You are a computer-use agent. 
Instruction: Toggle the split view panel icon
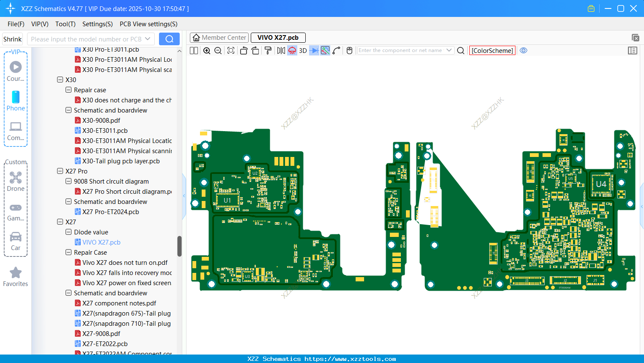click(x=194, y=51)
